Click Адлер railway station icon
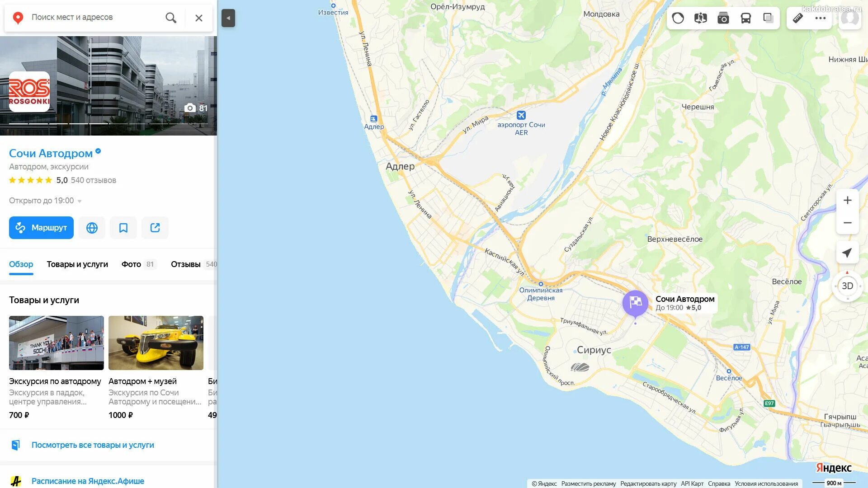This screenshot has width=868, height=488. [x=373, y=119]
